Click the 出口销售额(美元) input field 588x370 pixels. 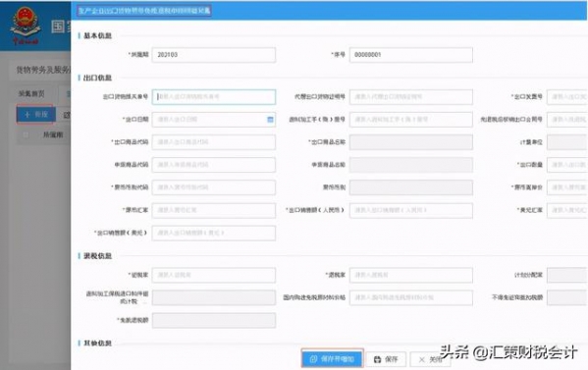[214, 233]
